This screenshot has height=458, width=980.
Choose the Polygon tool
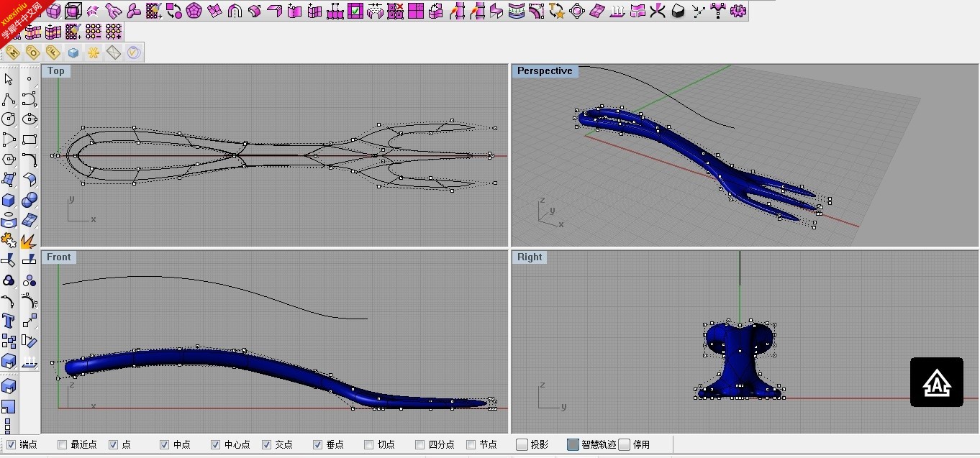click(x=9, y=160)
